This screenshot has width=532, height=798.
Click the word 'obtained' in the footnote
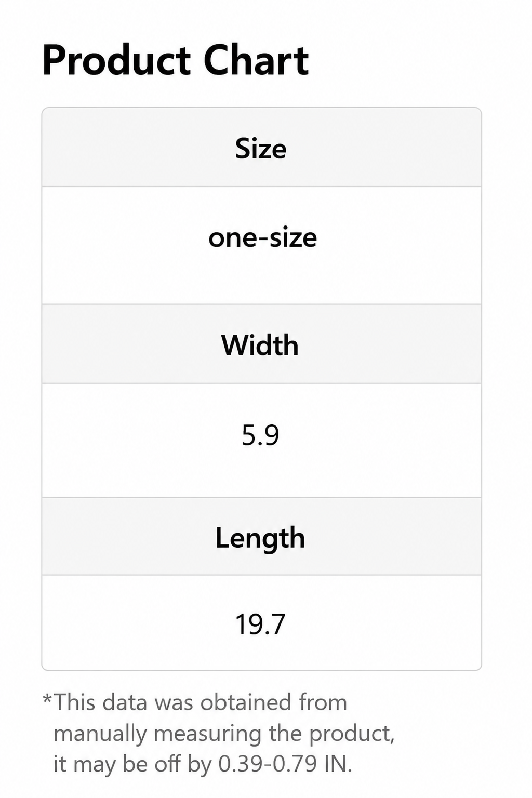246,702
